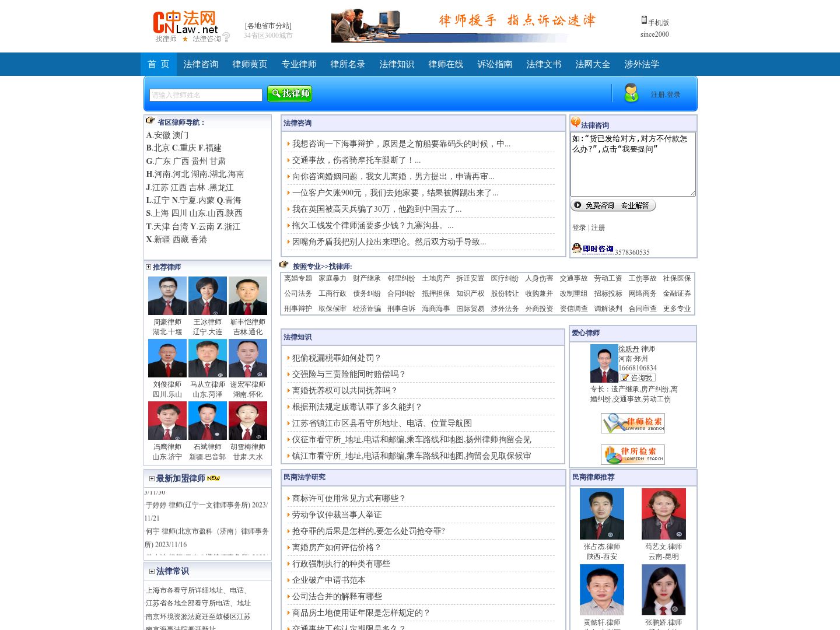This screenshot has height=630, width=840.
Task: Open the mobile version (手机版) icon link
Action: click(644, 20)
